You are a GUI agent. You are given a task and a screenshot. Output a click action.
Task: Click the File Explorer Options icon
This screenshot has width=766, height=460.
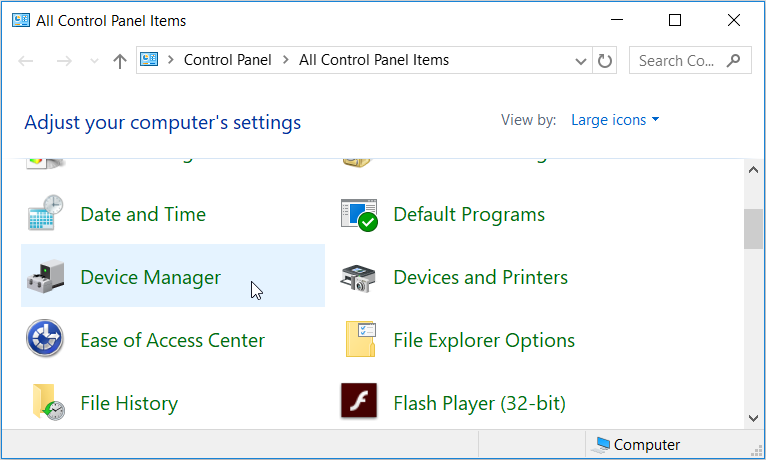[358, 340]
